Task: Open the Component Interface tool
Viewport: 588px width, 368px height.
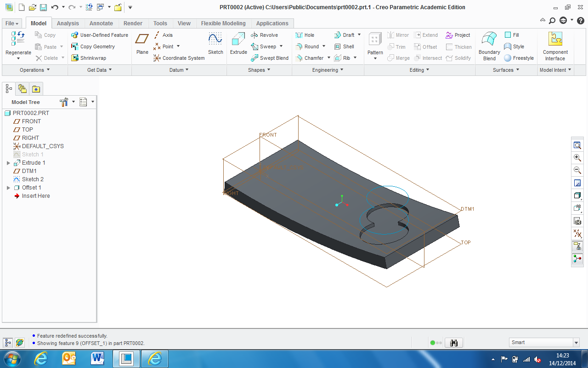Action: tap(555, 46)
